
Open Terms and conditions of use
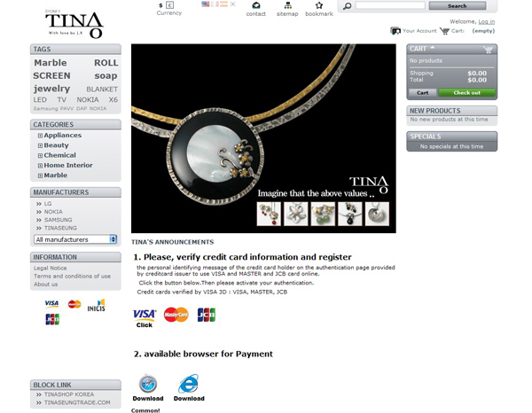(x=72, y=276)
